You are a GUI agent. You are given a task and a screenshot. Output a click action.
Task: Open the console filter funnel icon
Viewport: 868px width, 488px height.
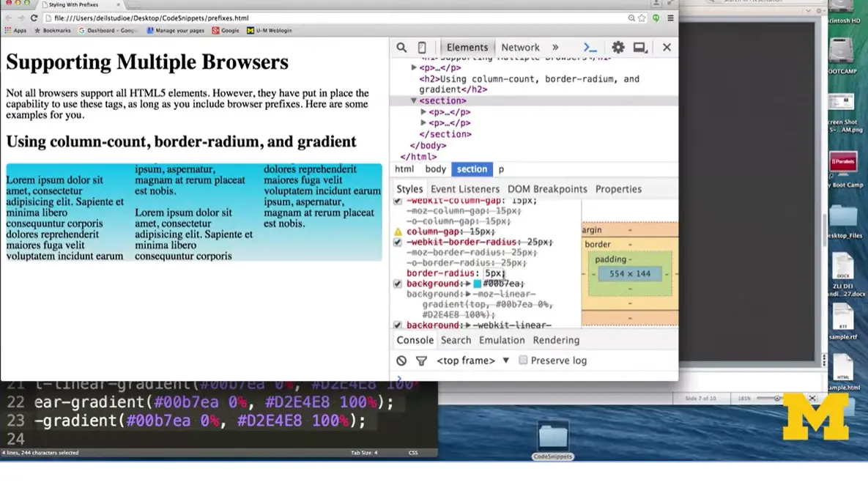(x=421, y=360)
